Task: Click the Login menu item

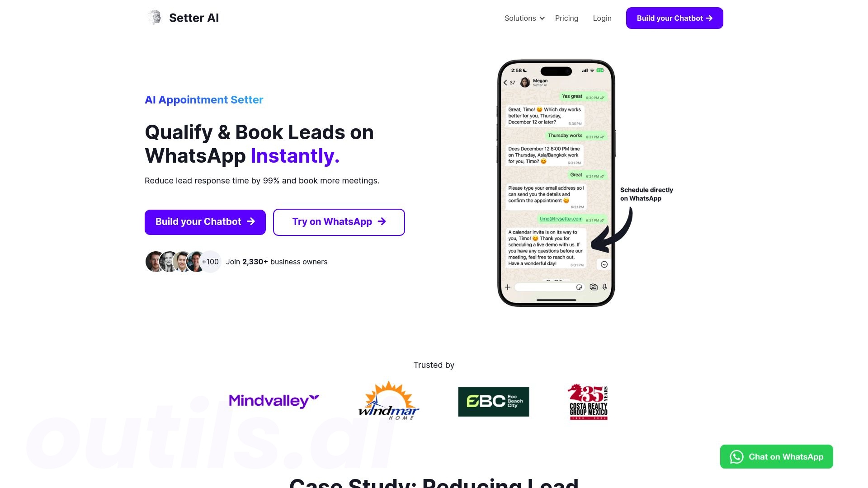Action: click(602, 18)
